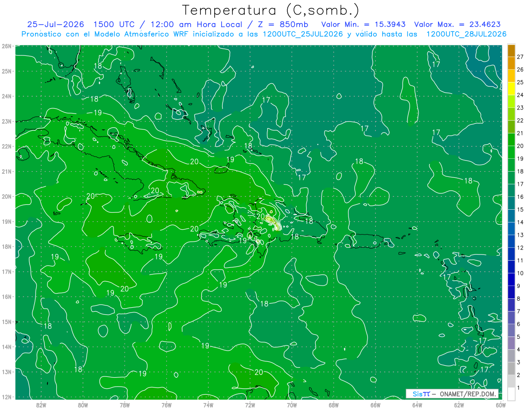Click the longitude axis label "66W"
Image resolution: width=532 pixels, height=411 pixels.
click(376, 405)
